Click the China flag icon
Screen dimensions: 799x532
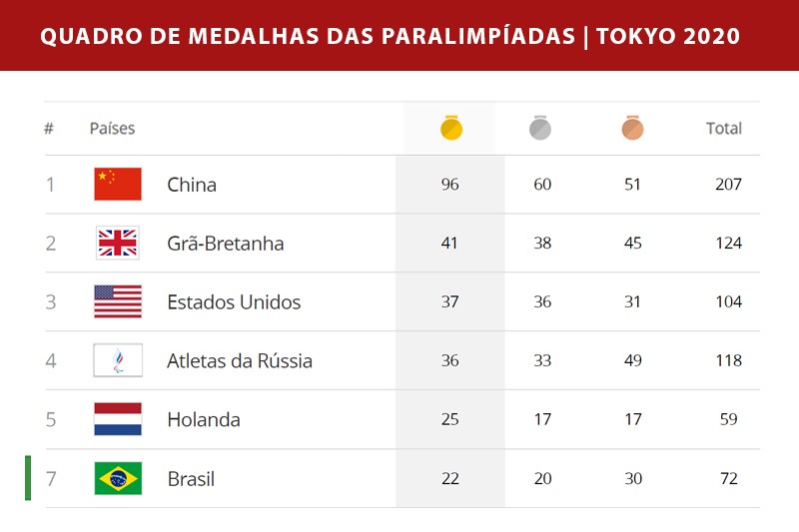pyautogui.click(x=118, y=184)
